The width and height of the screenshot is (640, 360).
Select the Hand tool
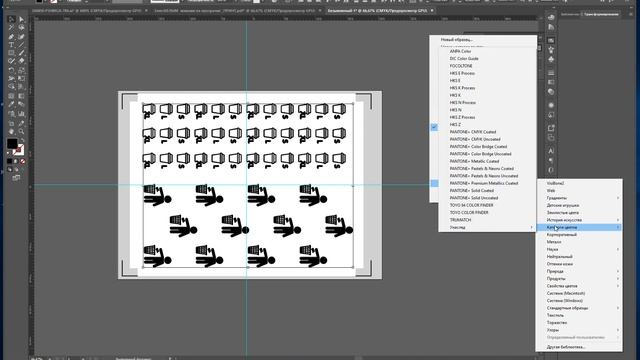[11, 131]
